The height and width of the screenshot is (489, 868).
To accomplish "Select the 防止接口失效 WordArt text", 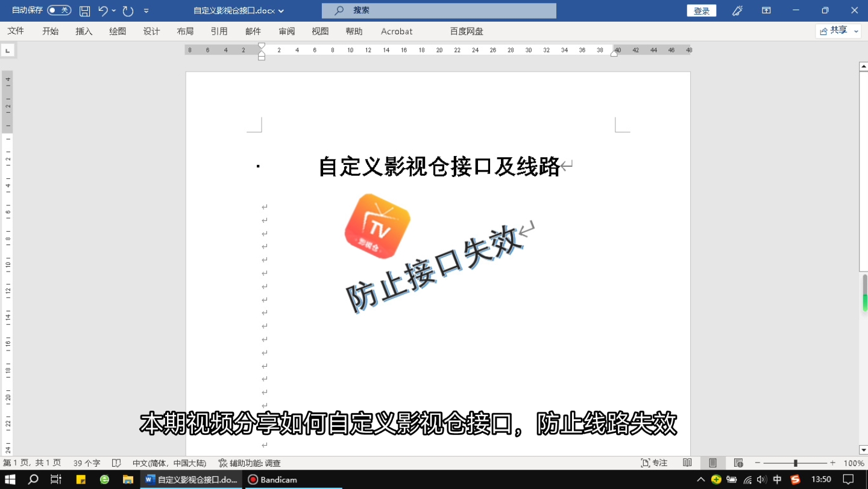I will click(433, 269).
